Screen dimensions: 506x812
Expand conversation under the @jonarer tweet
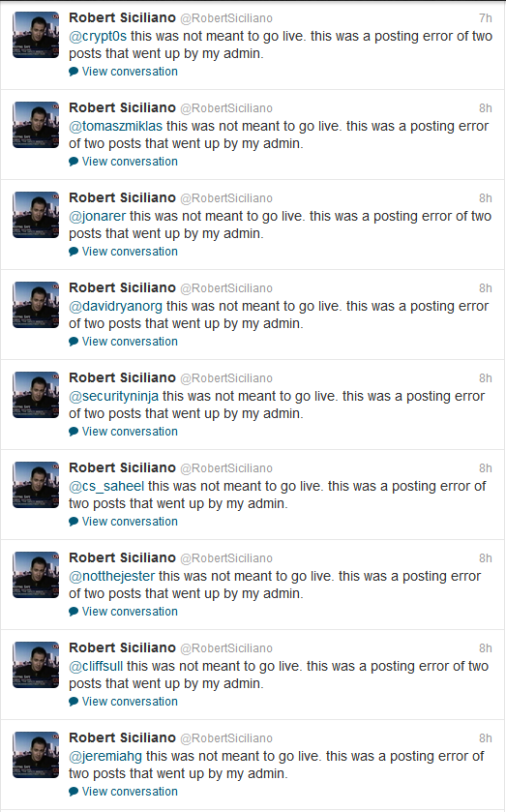(130, 252)
